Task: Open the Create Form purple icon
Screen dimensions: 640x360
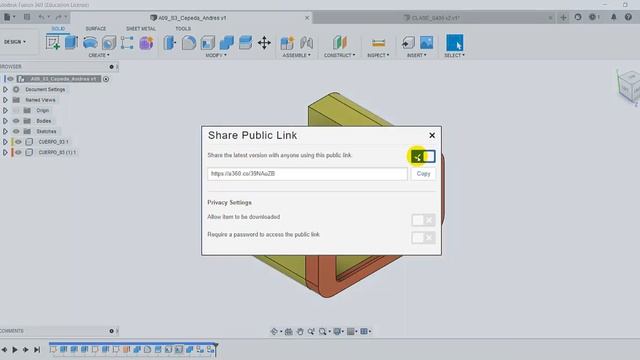Action: point(146,42)
